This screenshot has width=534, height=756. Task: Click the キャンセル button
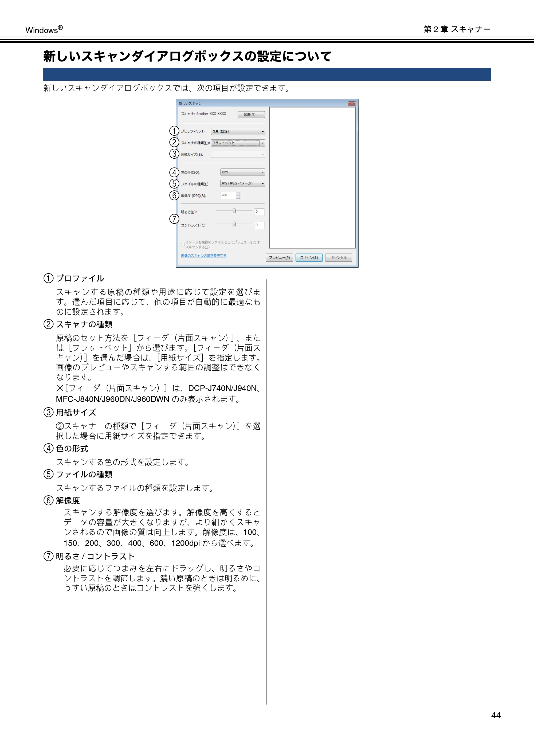point(339,257)
